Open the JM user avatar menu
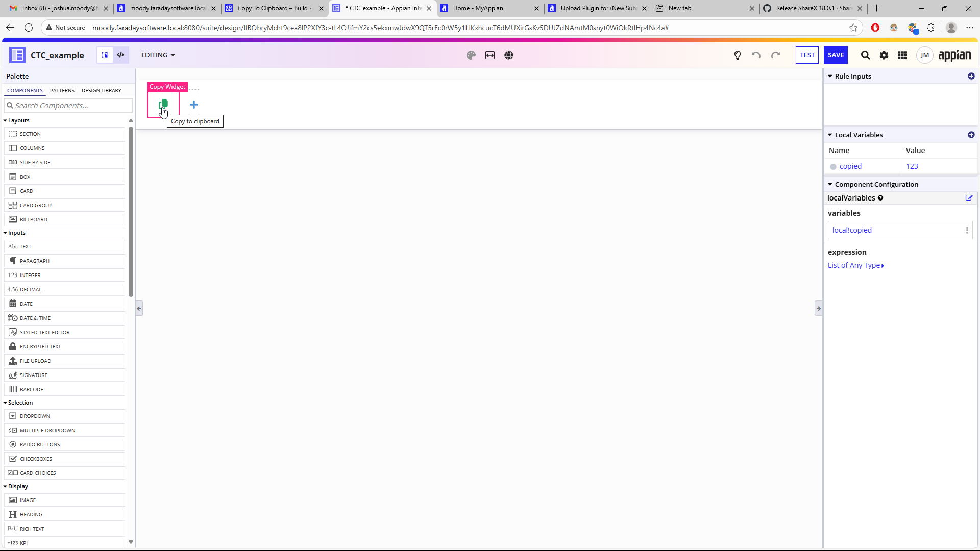The height and width of the screenshot is (551, 980). (924, 55)
